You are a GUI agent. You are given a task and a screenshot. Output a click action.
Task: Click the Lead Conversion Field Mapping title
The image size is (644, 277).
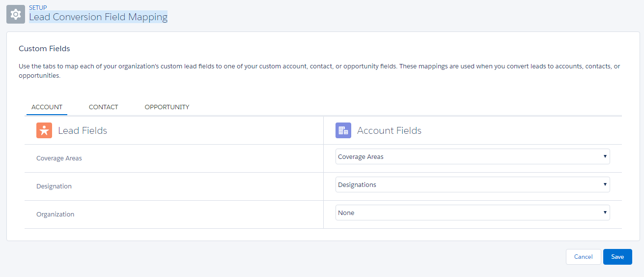[98, 17]
